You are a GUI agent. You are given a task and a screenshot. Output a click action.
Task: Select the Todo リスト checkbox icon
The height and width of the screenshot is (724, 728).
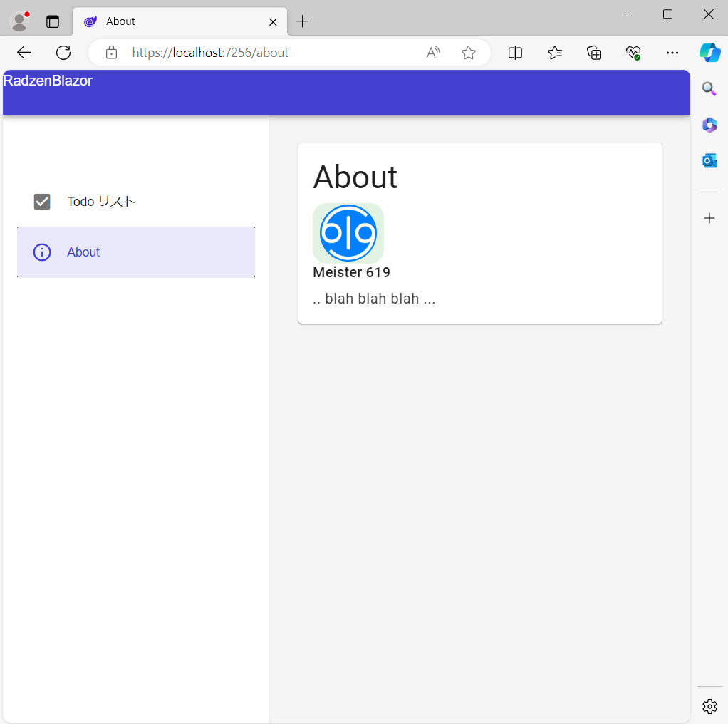(x=42, y=201)
